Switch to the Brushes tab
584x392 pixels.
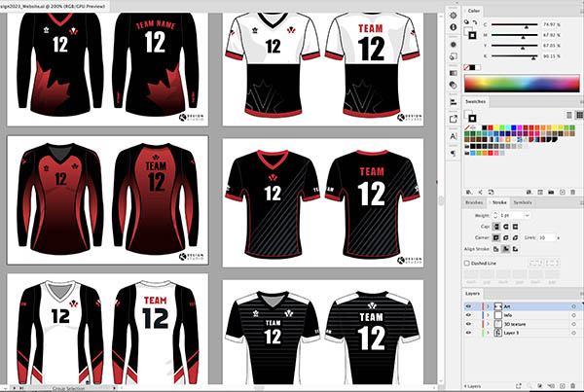474,201
